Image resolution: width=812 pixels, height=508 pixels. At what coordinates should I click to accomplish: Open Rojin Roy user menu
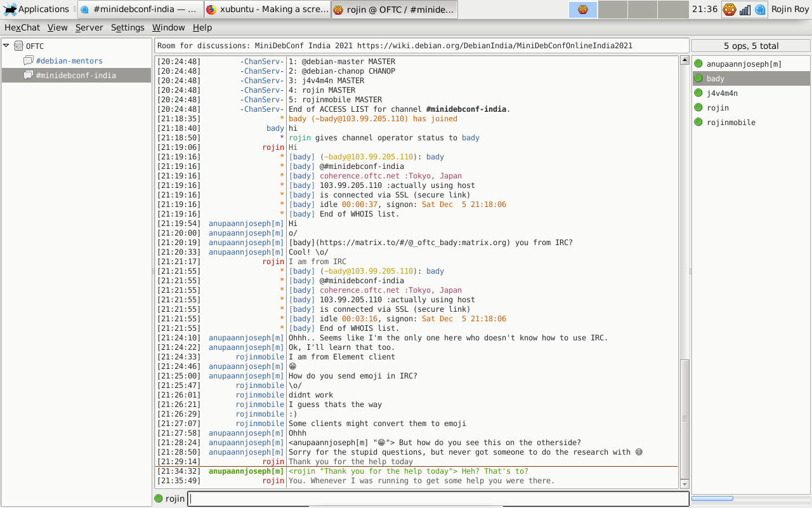click(790, 10)
